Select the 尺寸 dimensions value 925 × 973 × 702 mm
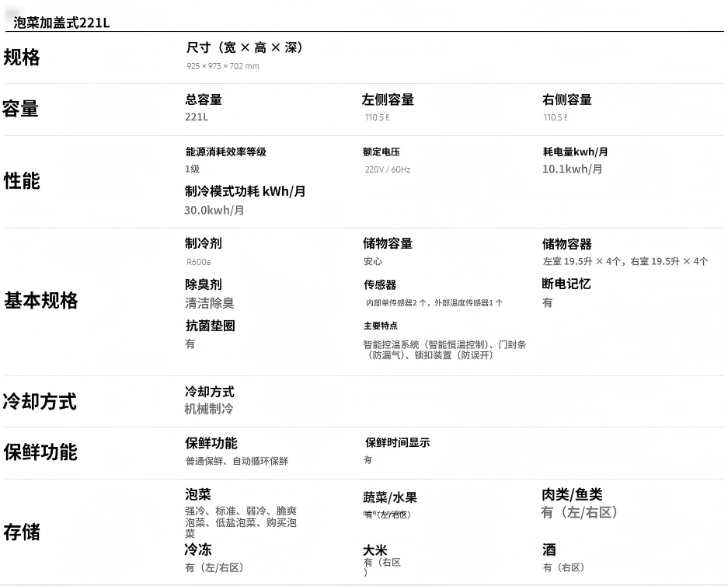The width and height of the screenshot is (728, 586). pos(223,66)
